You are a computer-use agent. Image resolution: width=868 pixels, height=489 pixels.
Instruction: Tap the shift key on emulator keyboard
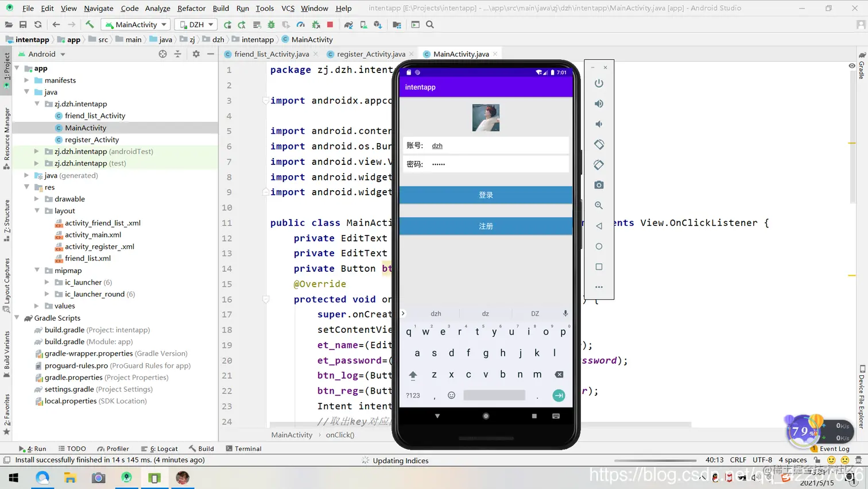pyautogui.click(x=413, y=375)
